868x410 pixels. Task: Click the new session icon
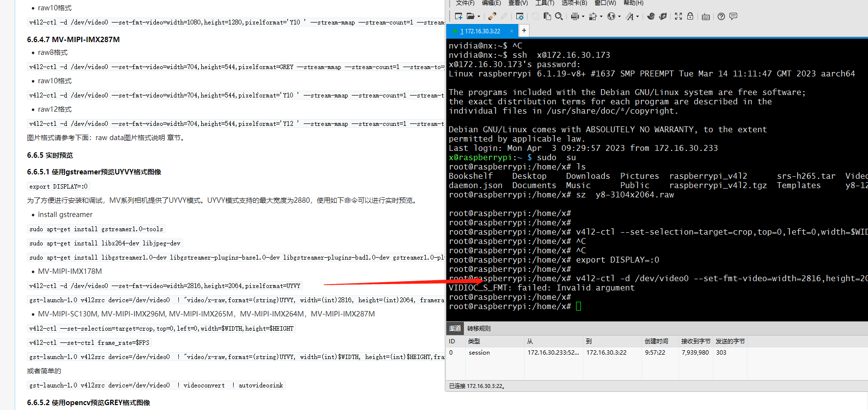[458, 16]
